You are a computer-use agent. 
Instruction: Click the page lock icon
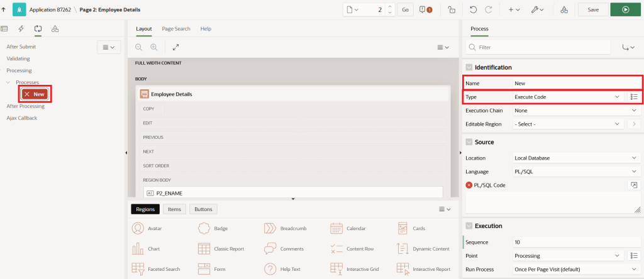coord(452,9)
